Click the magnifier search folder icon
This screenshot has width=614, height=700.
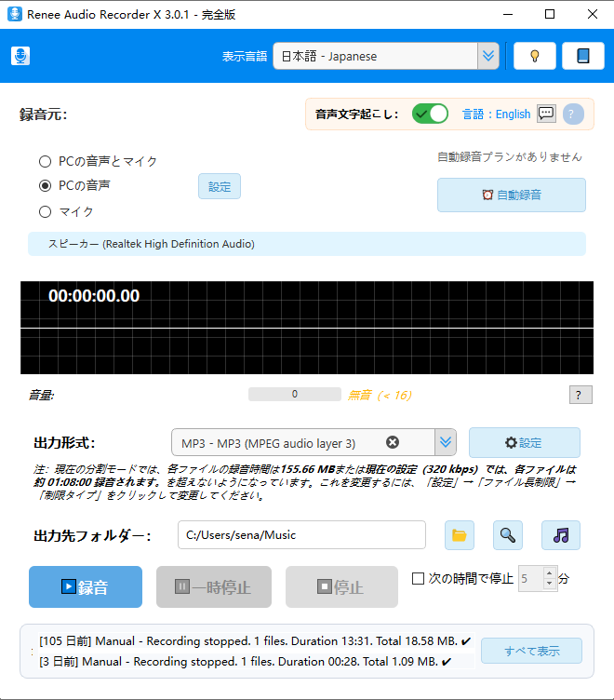click(x=508, y=535)
